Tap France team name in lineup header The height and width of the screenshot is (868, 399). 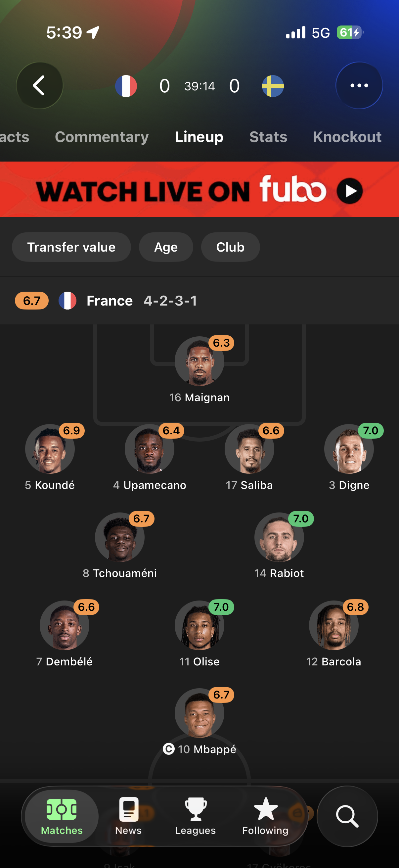click(110, 301)
